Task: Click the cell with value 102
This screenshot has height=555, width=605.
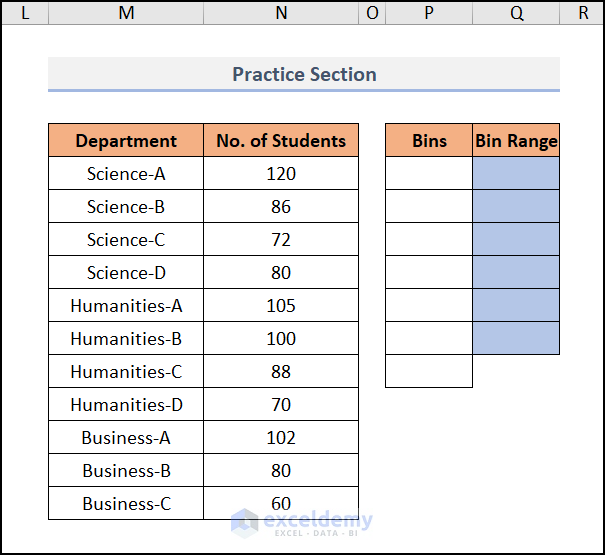Action: tap(281, 438)
